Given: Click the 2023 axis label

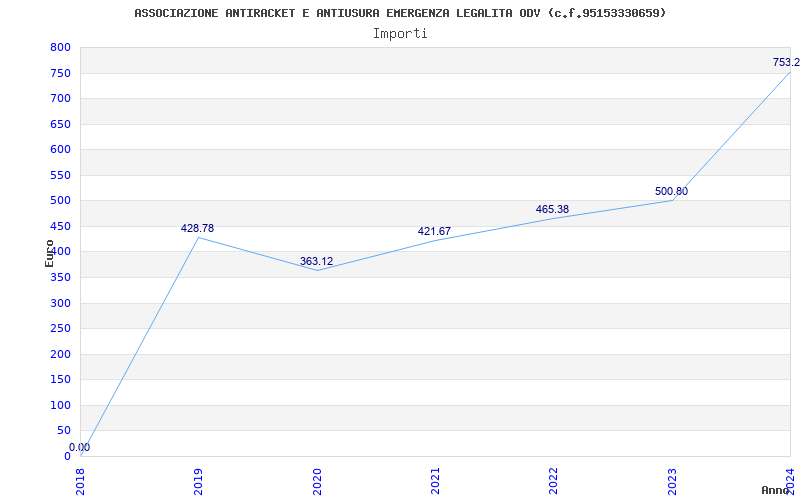Looking at the screenshot, I should pos(672,481).
